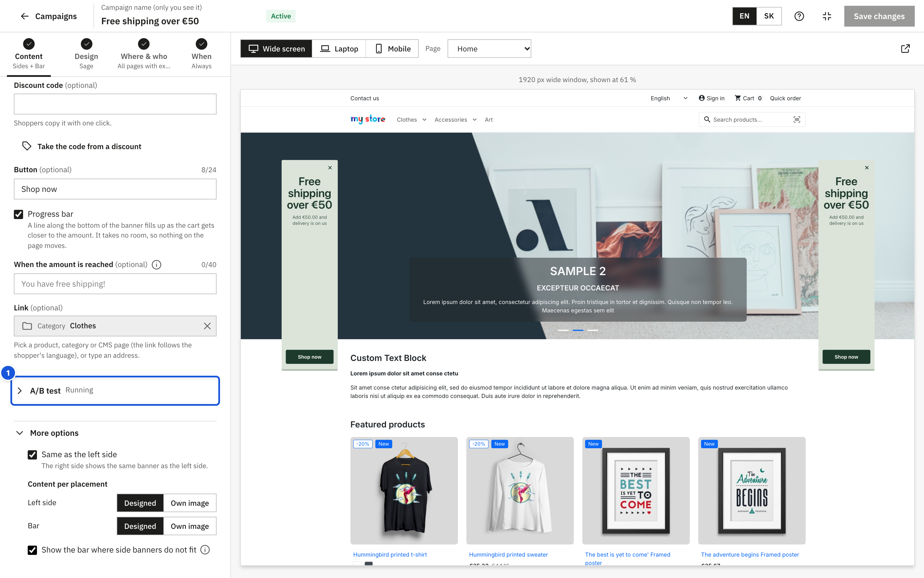Click the back arrow next to Campaigns
924x578 pixels.
tap(25, 16)
